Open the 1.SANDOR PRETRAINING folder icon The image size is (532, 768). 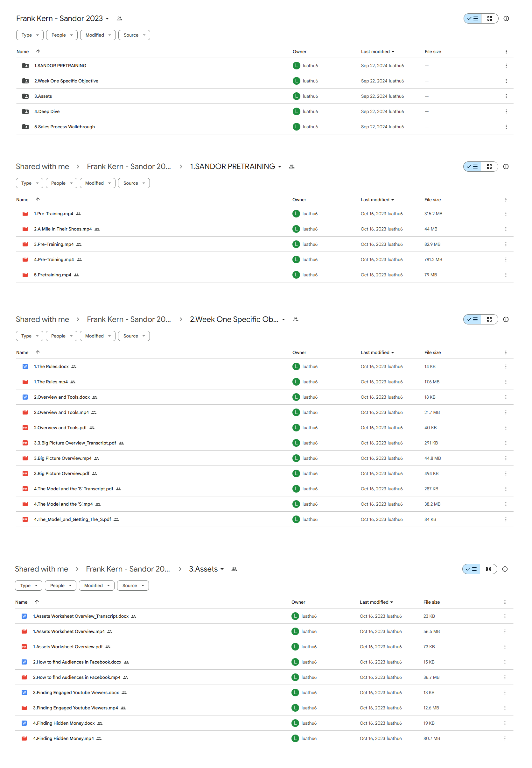(25, 66)
